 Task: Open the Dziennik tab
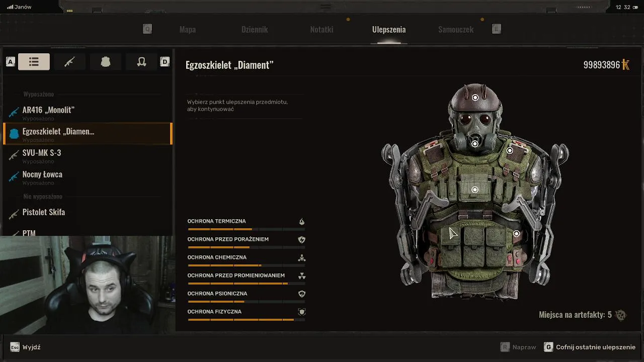click(x=255, y=30)
